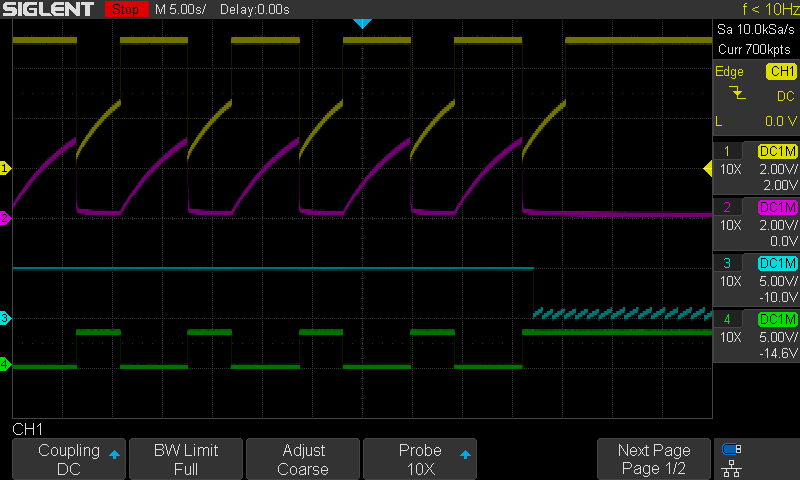
Task: Click the trigger level 0.0 V value
Action: point(781,121)
